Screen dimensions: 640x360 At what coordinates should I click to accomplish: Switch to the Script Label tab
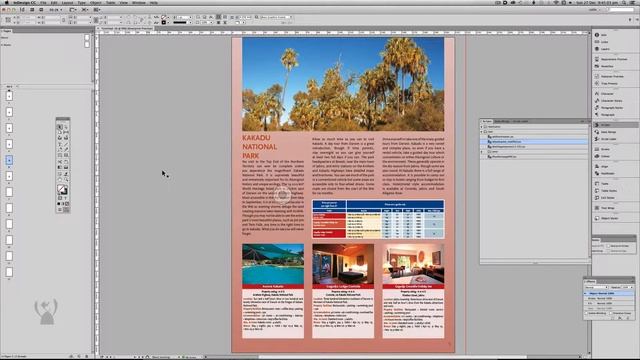(520, 121)
